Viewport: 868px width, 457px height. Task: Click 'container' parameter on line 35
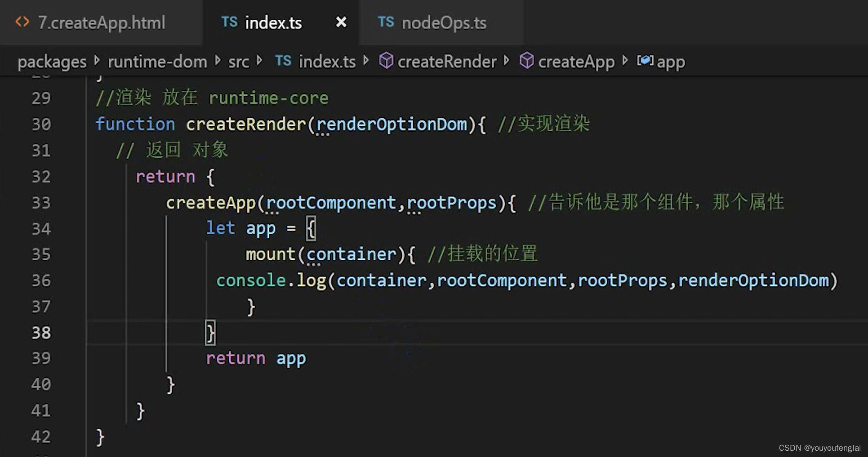click(352, 254)
